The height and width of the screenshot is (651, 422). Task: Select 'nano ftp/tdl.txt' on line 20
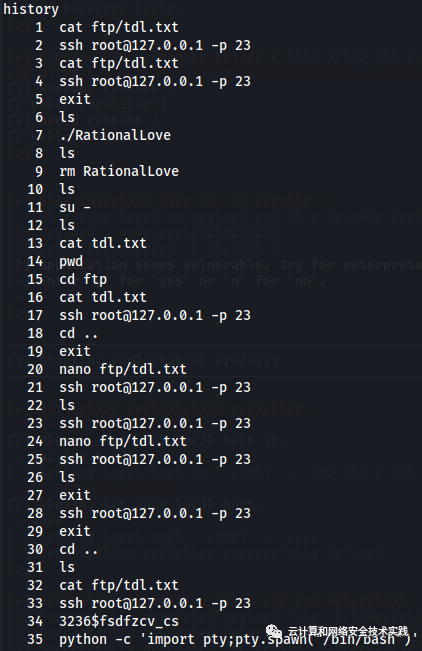pos(123,369)
